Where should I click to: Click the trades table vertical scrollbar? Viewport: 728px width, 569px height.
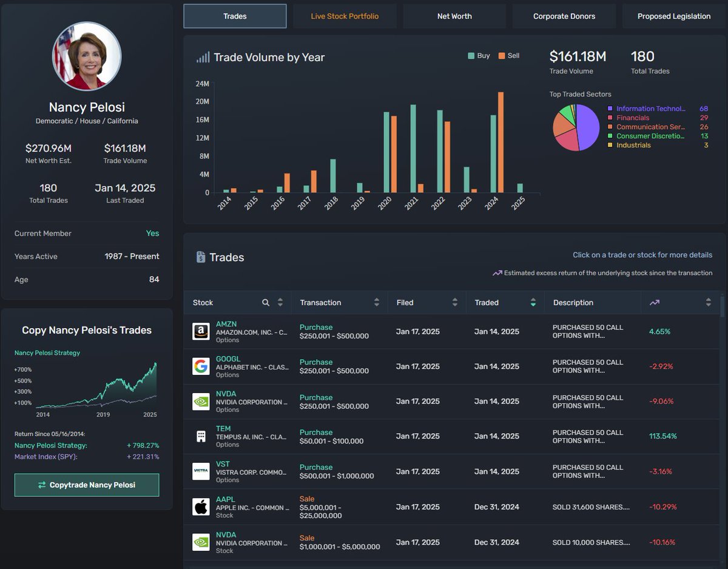722,307
